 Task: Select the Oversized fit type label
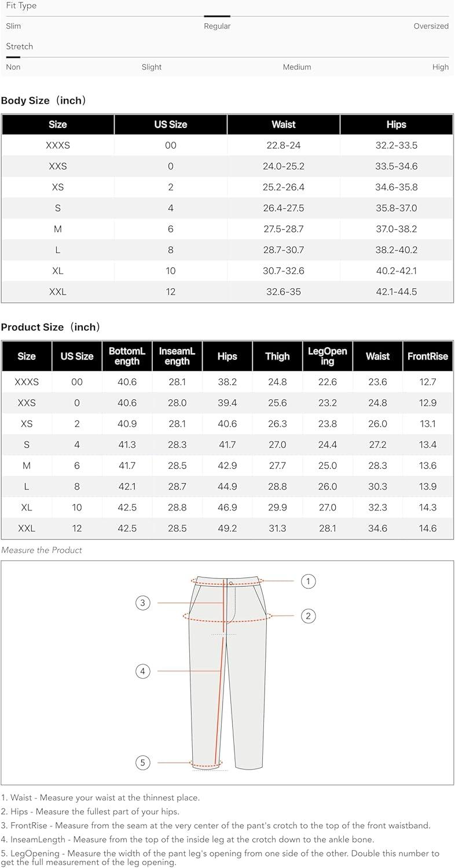click(431, 26)
